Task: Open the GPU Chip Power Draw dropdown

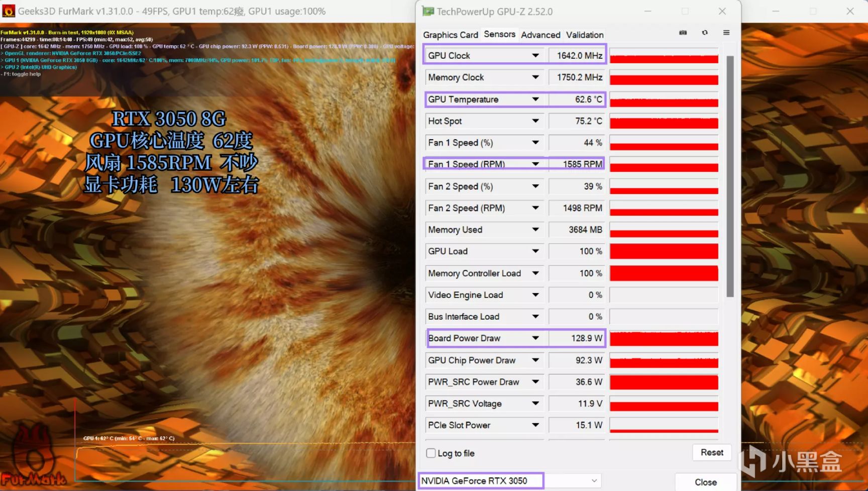Action: (535, 360)
